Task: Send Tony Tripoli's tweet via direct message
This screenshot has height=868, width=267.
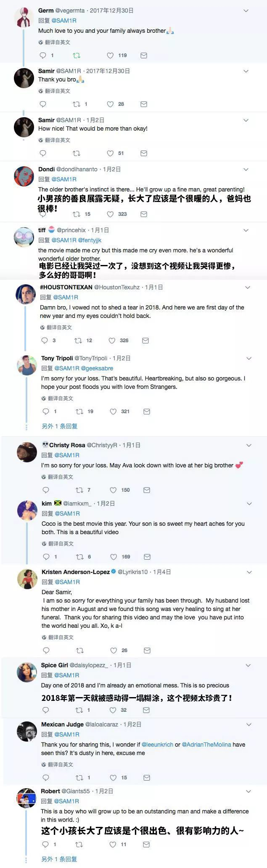Action: point(147,412)
